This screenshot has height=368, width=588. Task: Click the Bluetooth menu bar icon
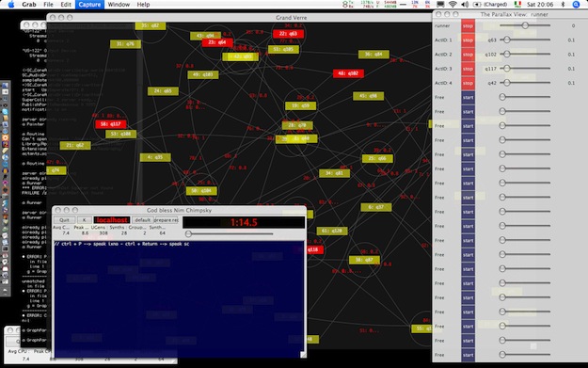pyautogui.click(x=563, y=4)
